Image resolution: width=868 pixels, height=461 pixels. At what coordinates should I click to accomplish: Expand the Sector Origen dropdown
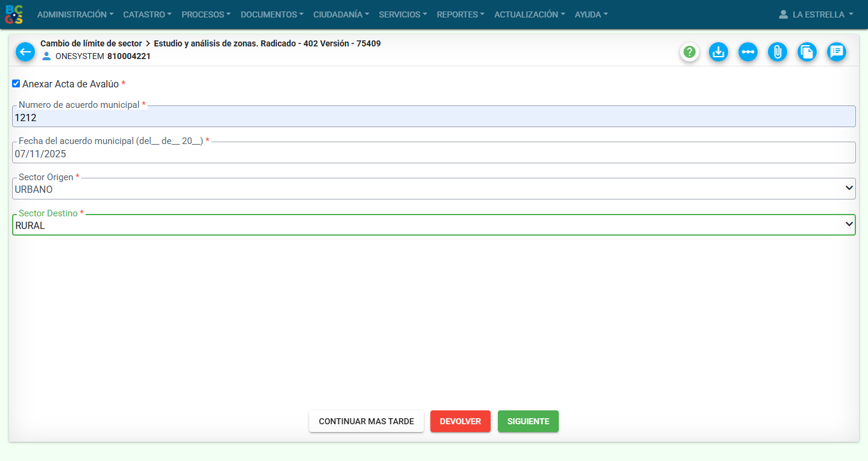click(x=433, y=189)
